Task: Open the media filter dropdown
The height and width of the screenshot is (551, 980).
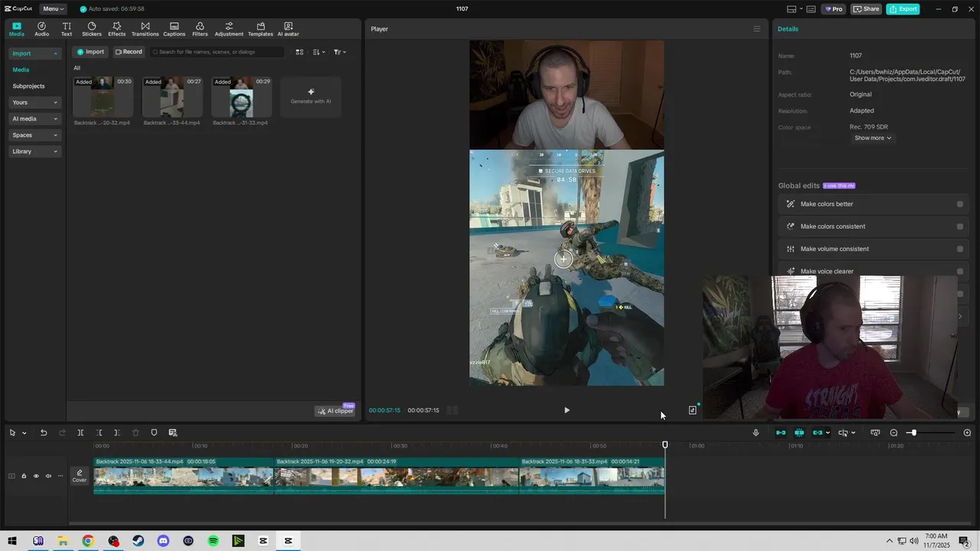Action: click(x=340, y=52)
